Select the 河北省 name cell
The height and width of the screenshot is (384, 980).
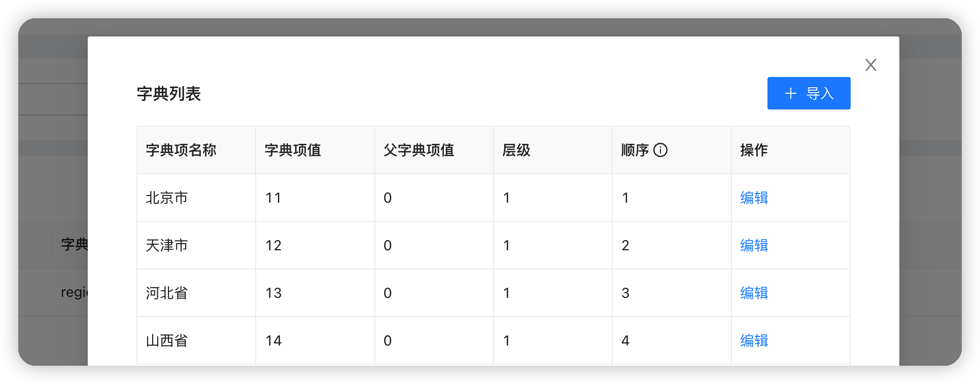tap(196, 293)
